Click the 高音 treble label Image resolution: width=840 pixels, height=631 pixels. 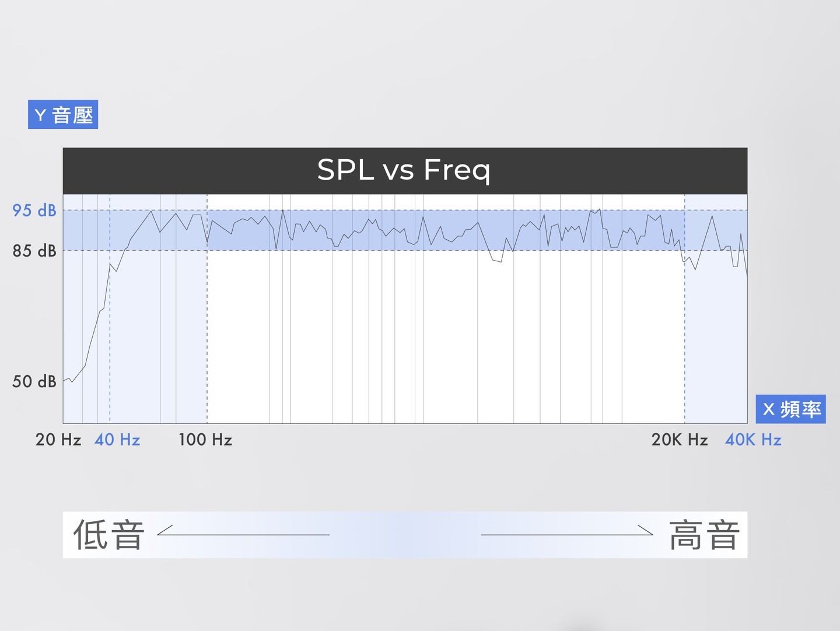pyautogui.click(x=704, y=535)
